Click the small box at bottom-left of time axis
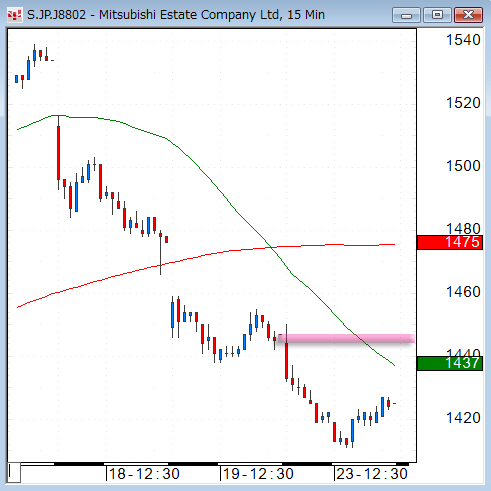 14,472
